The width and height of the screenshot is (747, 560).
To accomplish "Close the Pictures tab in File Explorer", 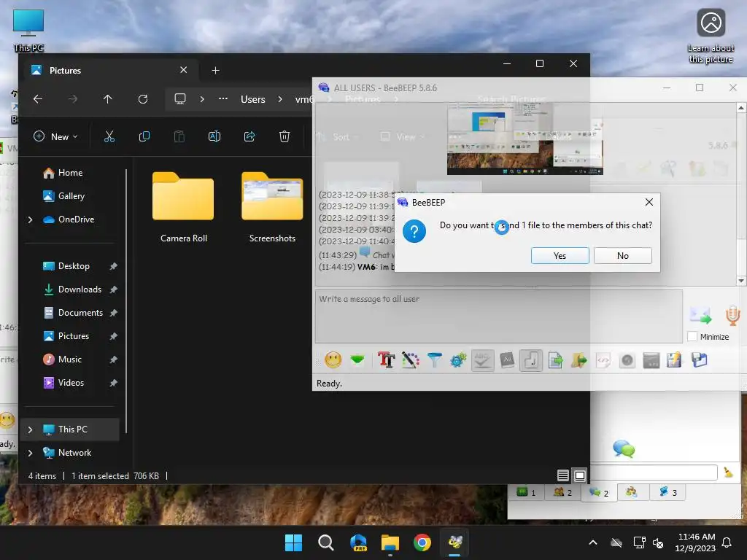I will click(x=183, y=70).
